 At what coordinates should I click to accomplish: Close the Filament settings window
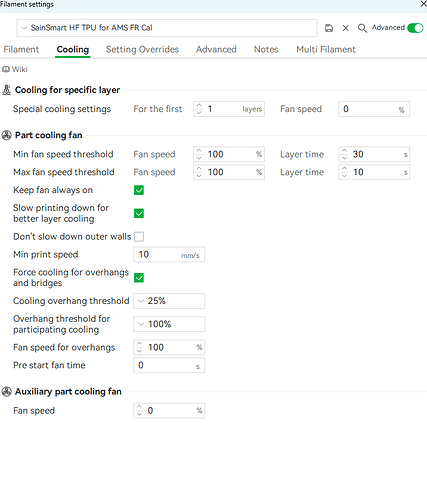[x=423, y=4]
